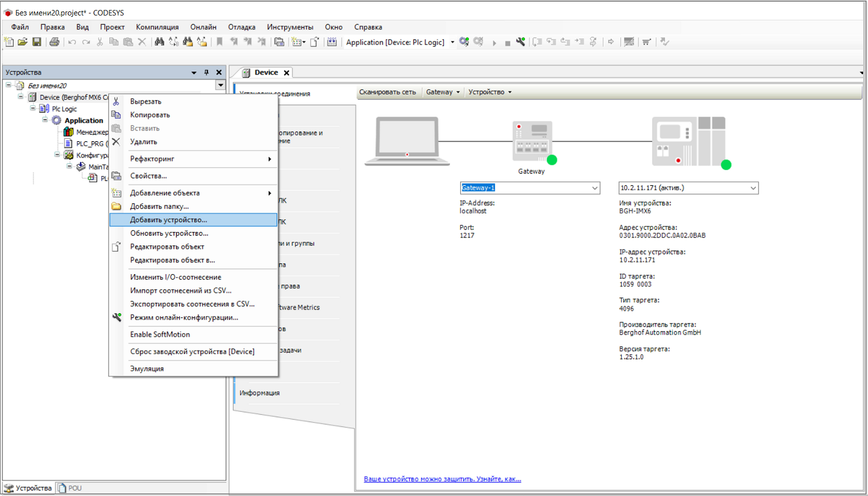The width and height of the screenshot is (868, 496).
Task: Choose Добавить устройство... in context menu
Action: click(193, 220)
